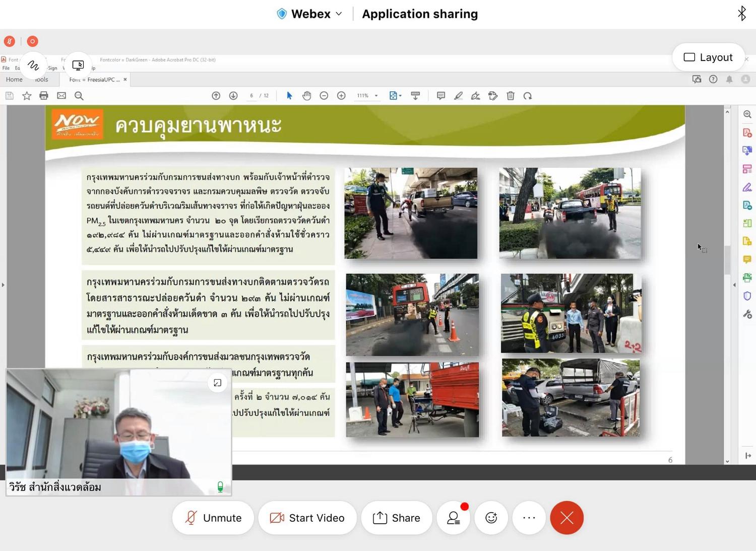
Task: Switch to the Acrobat Home tab
Action: pos(14,80)
